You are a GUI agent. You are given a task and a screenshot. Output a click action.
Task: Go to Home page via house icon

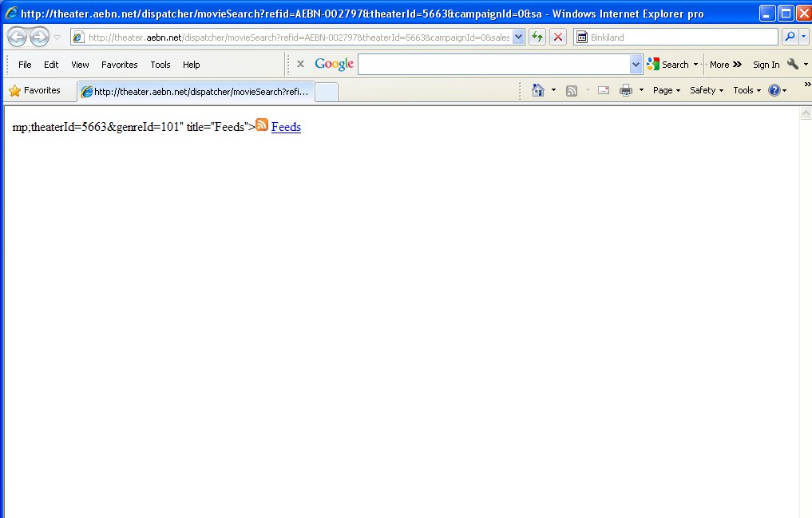tap(538, 90)
